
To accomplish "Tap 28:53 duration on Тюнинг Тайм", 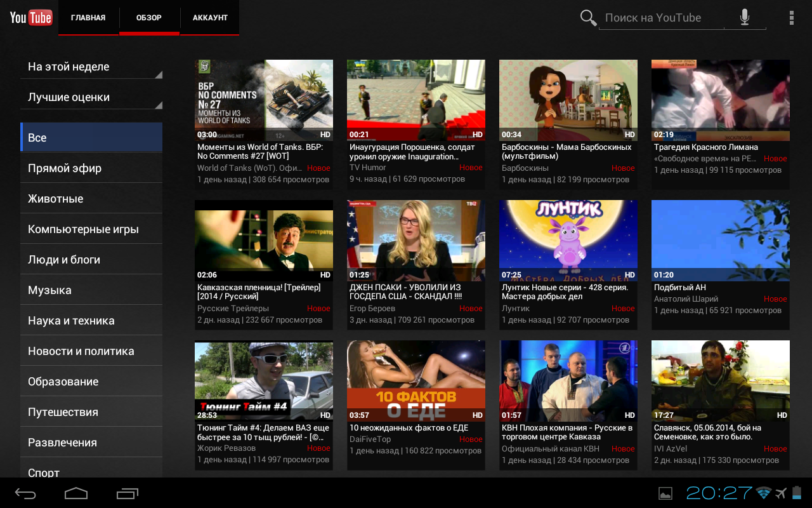I will coord(207,415).
